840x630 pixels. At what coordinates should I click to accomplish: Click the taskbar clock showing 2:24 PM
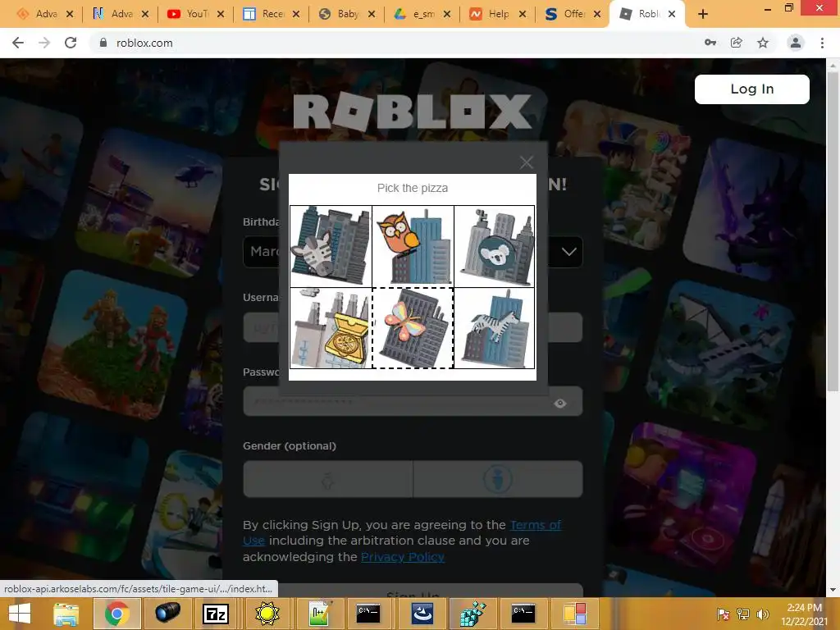(x=804, y=614)
